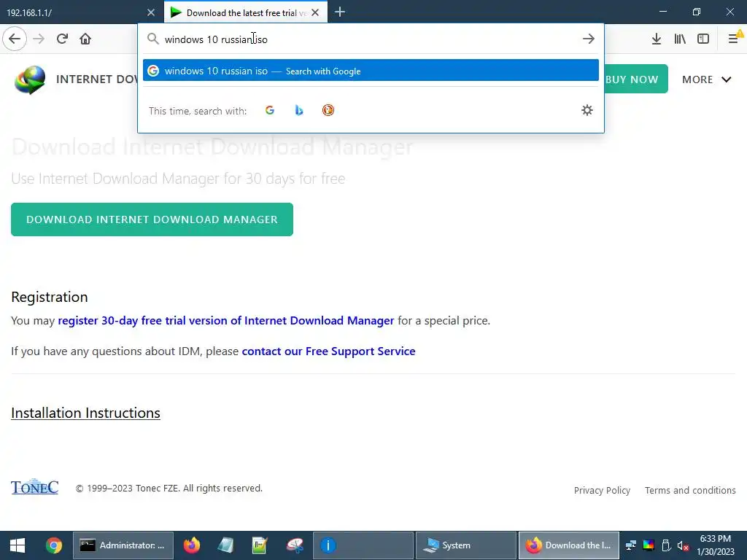
Task: Switch to Administrator command prompt window
Action: tap(123, 545)
